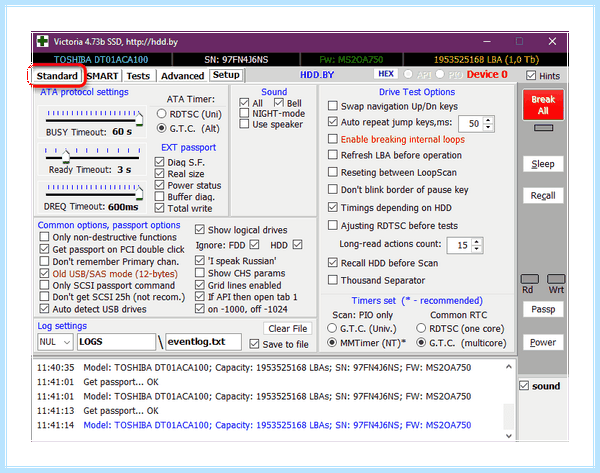Switch to the SMART tab
Screen dimensions: 600x473
[102, 76]
